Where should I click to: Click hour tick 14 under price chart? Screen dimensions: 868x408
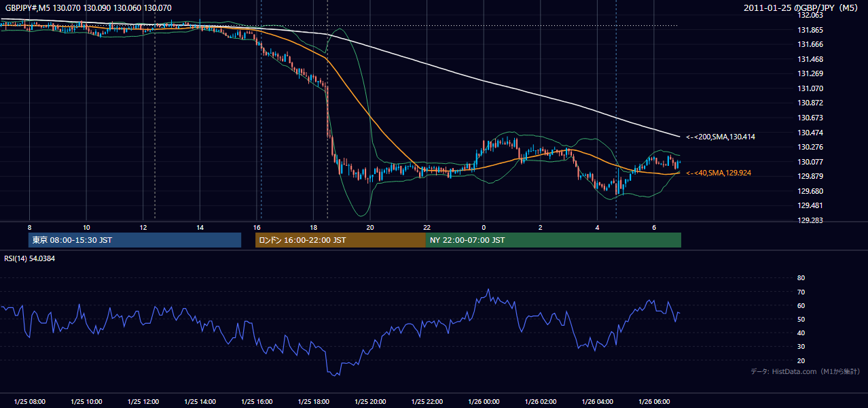pos(200,227)
